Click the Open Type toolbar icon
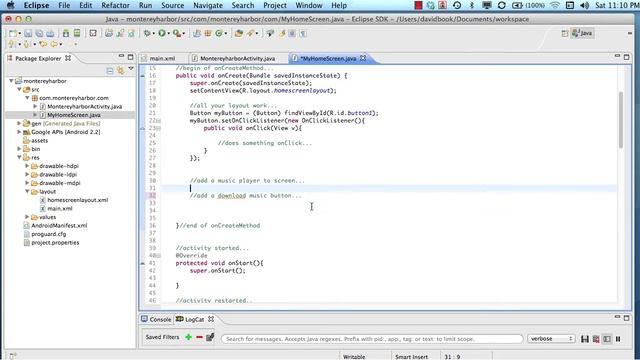 click(239, 33)
